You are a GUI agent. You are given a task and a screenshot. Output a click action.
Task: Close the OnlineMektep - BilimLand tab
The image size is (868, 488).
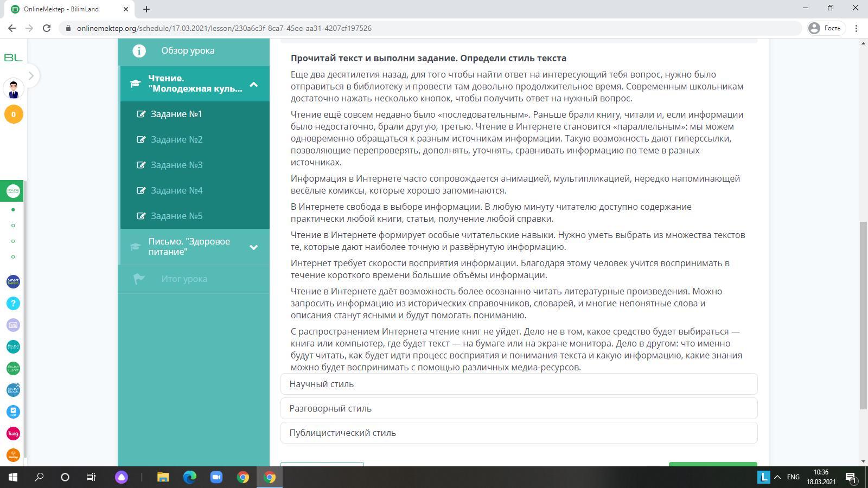click(x=126, y=9)
